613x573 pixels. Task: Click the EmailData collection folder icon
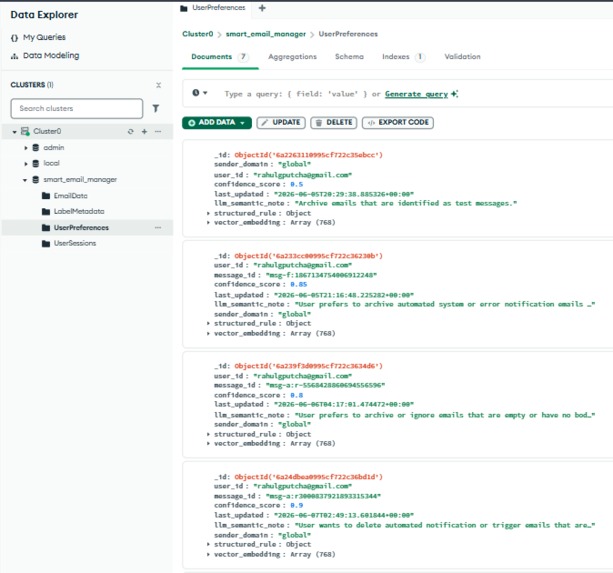click(46, 195)
